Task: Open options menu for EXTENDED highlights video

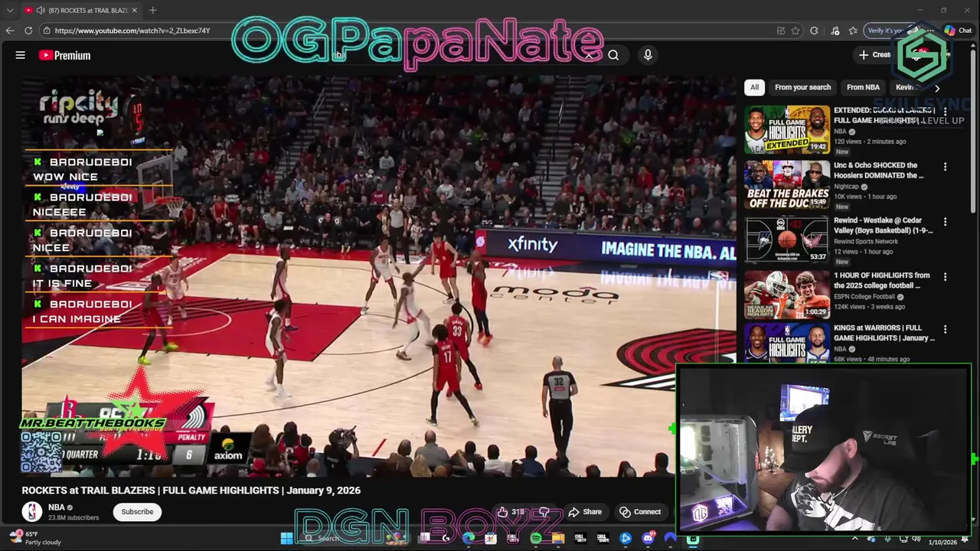Action: (945, 112)
